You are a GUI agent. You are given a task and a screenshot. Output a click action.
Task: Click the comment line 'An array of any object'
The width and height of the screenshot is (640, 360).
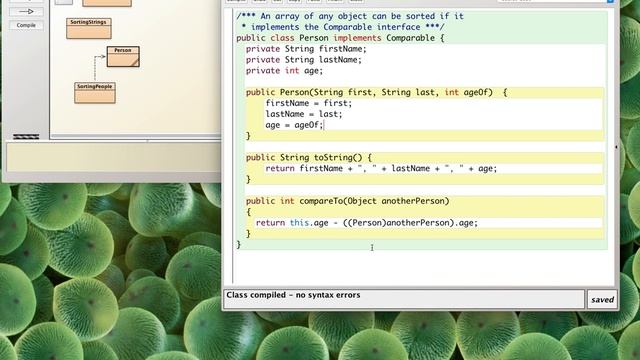(350, 16)
